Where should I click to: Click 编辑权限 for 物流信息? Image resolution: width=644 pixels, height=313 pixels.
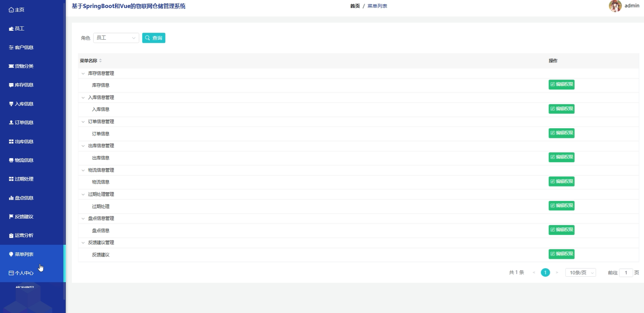tap(562, 181)
